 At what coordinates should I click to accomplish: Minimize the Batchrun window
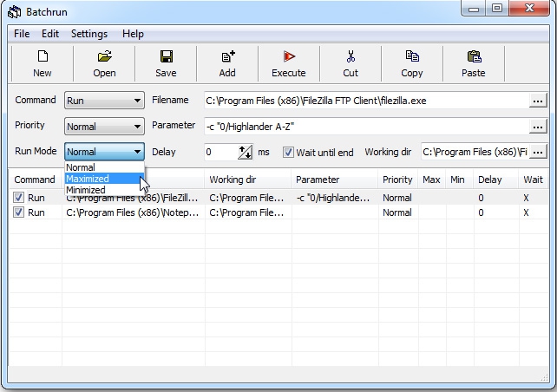pyautogui.click(x=474, y=9)
